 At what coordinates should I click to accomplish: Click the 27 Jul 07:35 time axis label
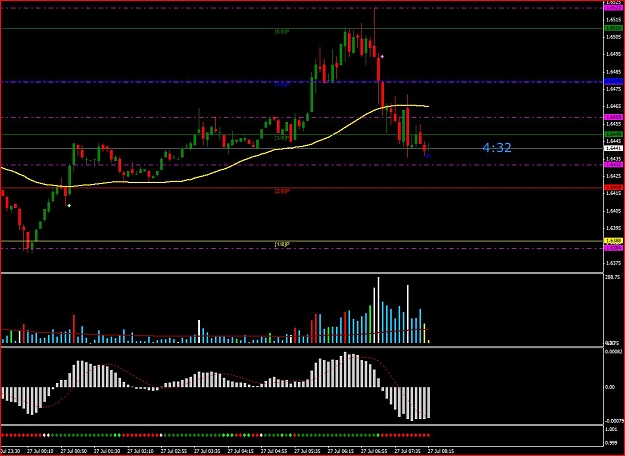coord(407,451)
